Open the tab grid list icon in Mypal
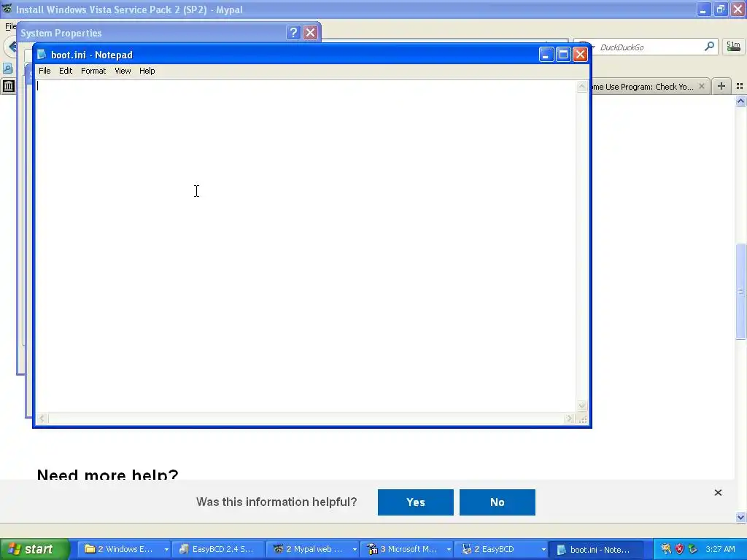This screenshot has height=560, width=747. 740,86
